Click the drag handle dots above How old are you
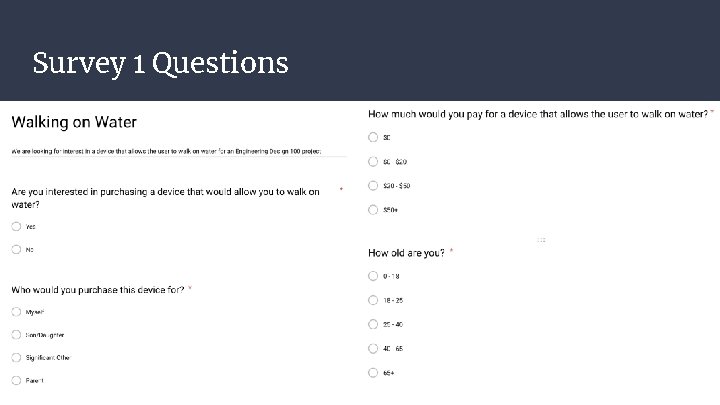Screen dimensions: 720x405 (541, 240)
